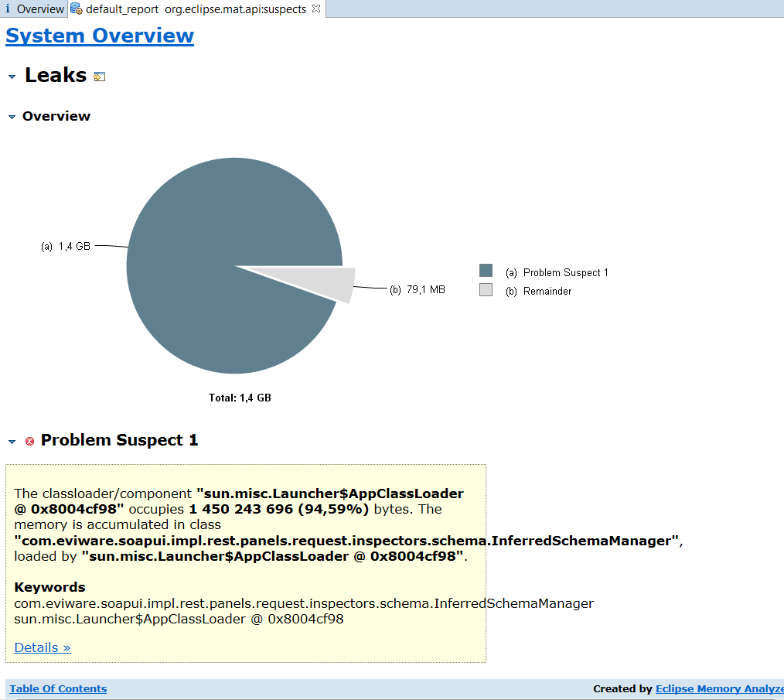Image resolution: width=784 pixels, height=700 pixels.
Task: Collapse the Overview chart section
Action: tap(12, 117)
